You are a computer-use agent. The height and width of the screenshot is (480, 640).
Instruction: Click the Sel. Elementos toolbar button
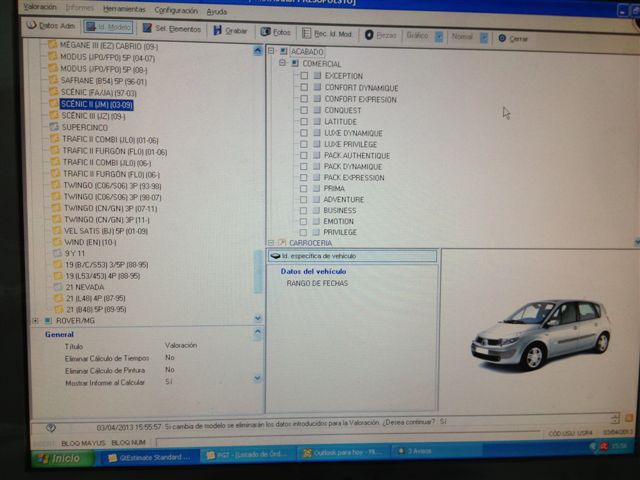tap(172, 29)
